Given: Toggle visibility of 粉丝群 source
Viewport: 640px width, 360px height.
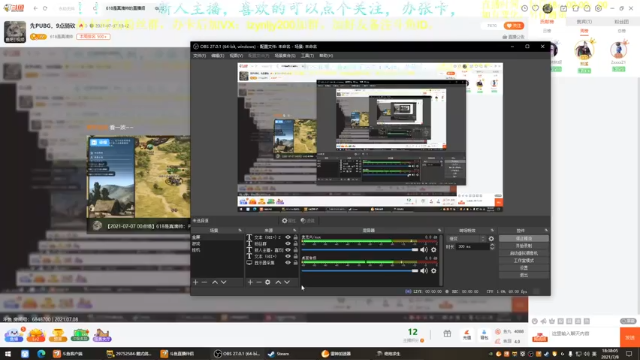Looking at the screenshot, I should point(288,244).
